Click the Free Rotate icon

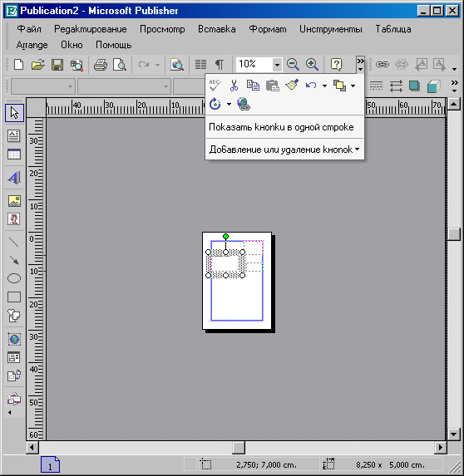(x=215, y=104)
